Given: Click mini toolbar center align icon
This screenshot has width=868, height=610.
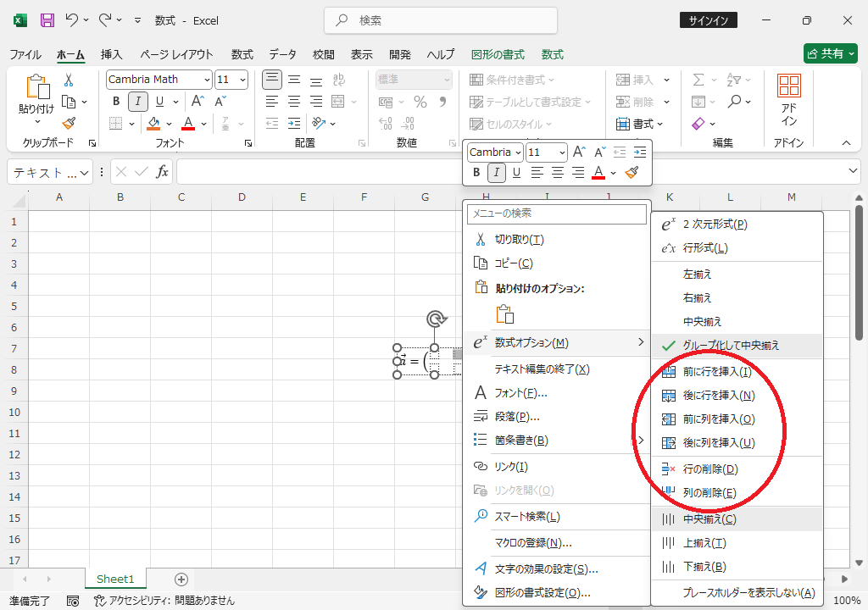Looking at the screenshot, I should [x=558, y=173].
